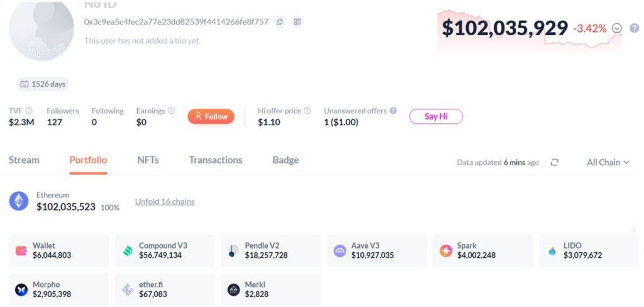The image size is (644, 307).
Task: Copy the wallet address icon
Action: pyautogui.click(x=280, y=22)
